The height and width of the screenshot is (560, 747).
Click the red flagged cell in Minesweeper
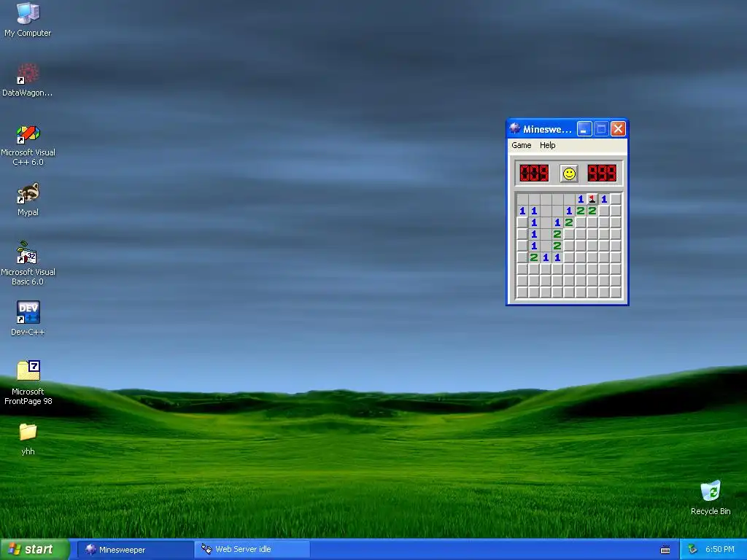coord(592,199)
